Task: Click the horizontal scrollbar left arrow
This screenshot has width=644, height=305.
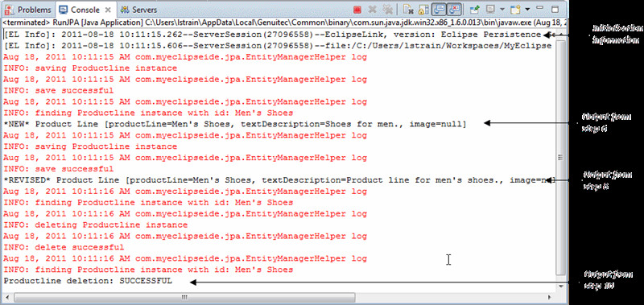Action: point(8,296)
